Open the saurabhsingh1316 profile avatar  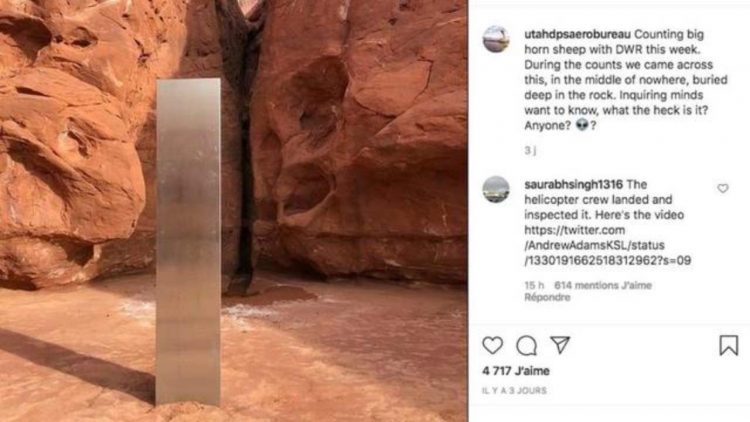496,189
